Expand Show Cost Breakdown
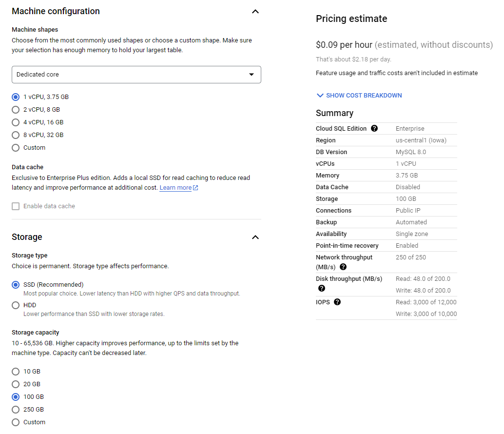Screen dimensions: 504x434 click(359, 96)
